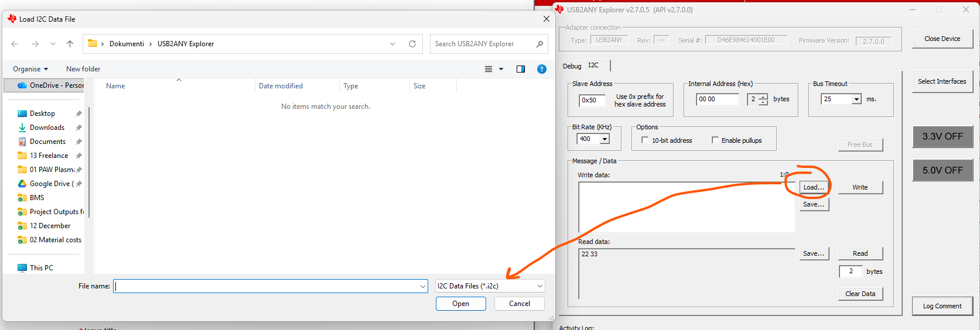
Task: Open Documents in the navigation pane
Action: [x=47, y=142]
